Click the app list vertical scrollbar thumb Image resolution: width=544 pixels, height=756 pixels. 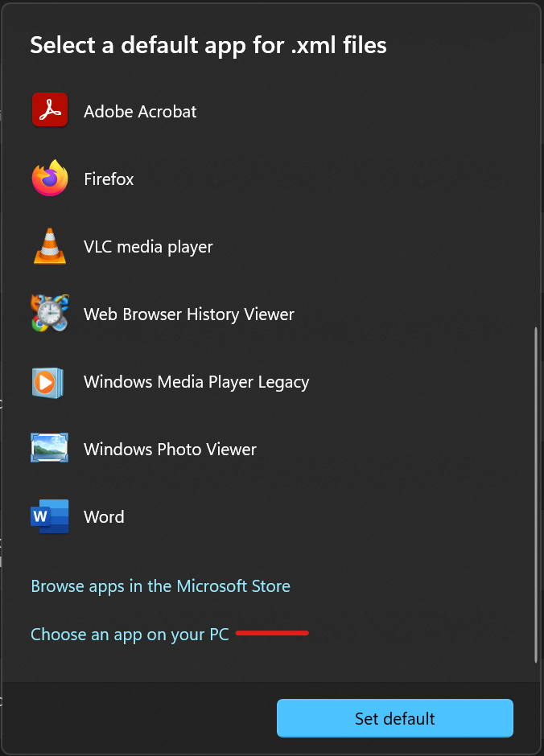[535, 495]
